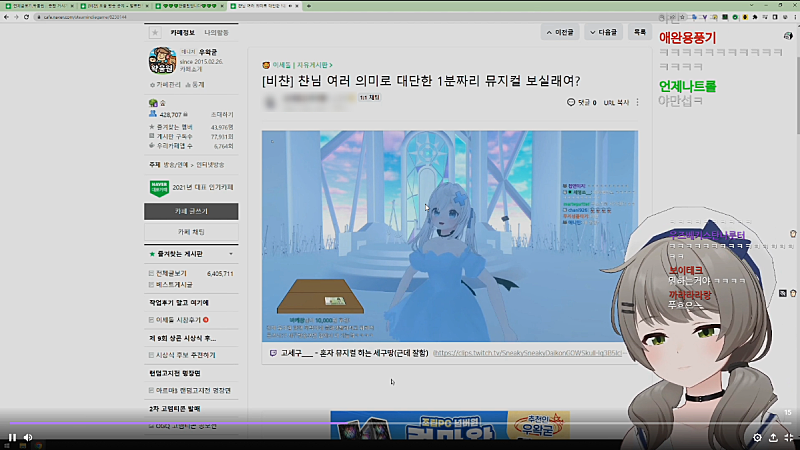Select the 카페정보 tab

pos(181,33)
